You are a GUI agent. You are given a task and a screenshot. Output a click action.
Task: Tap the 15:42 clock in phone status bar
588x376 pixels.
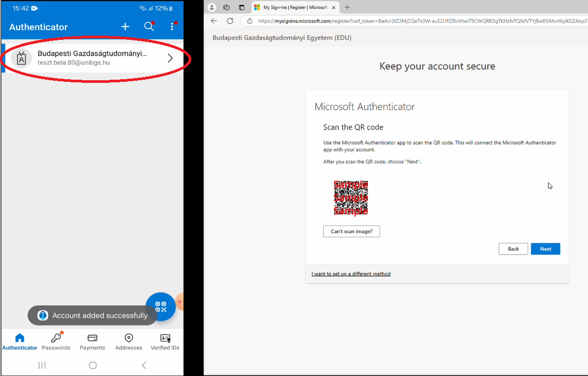click(20, 8)
